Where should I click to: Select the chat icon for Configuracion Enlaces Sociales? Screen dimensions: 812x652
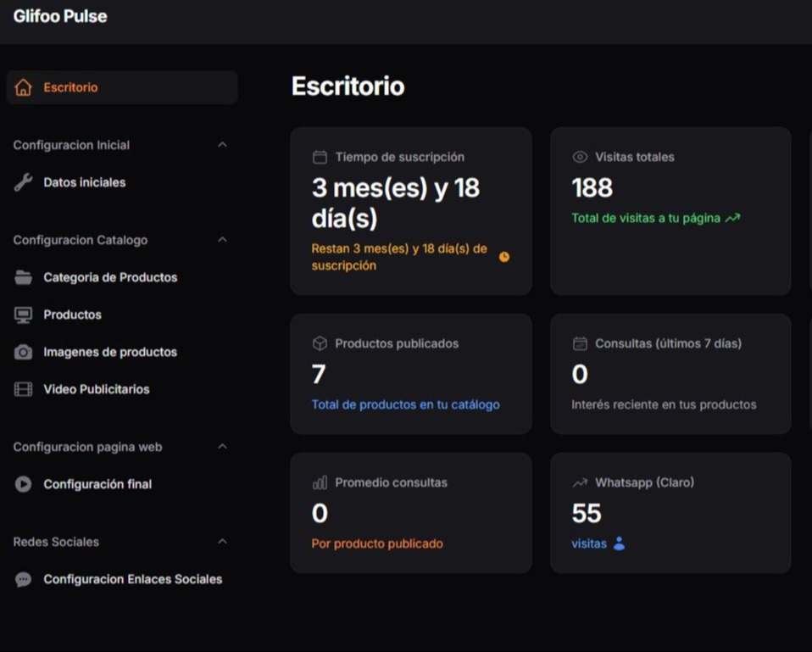(23, 579)
